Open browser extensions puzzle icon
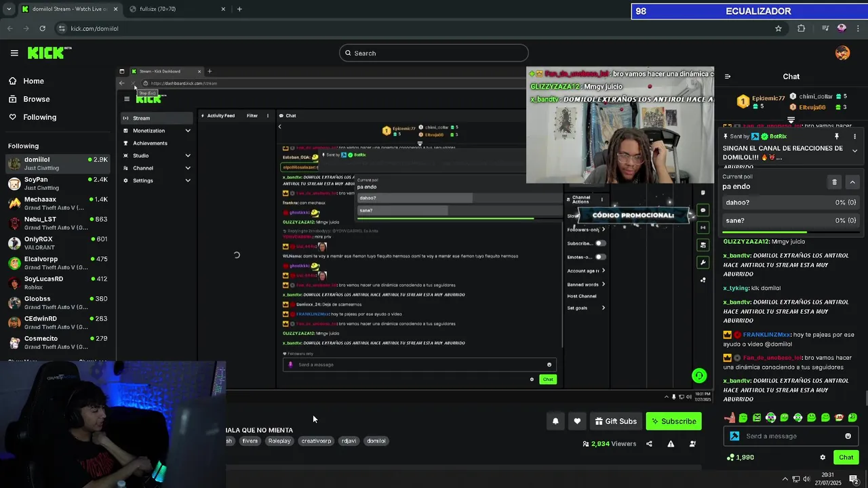 802,28
